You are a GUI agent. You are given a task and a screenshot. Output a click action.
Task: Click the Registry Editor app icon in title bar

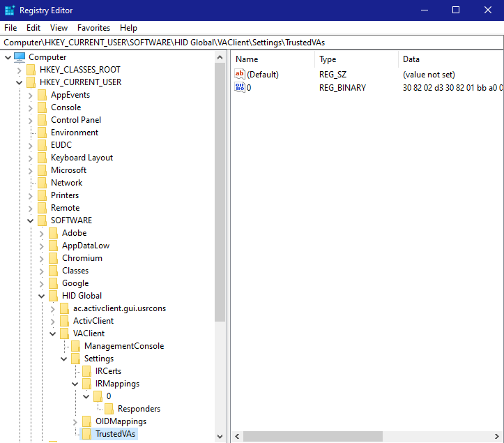coord(10,10)
